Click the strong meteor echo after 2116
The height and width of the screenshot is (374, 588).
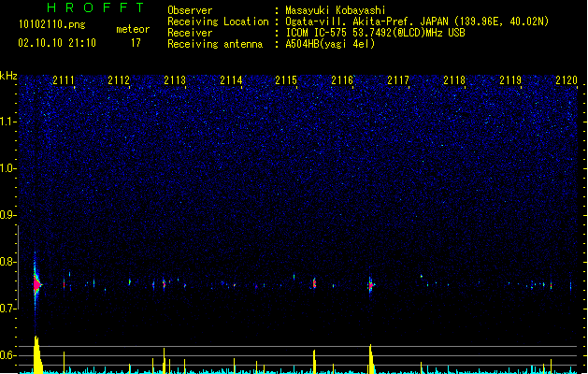tap(371, 285)
